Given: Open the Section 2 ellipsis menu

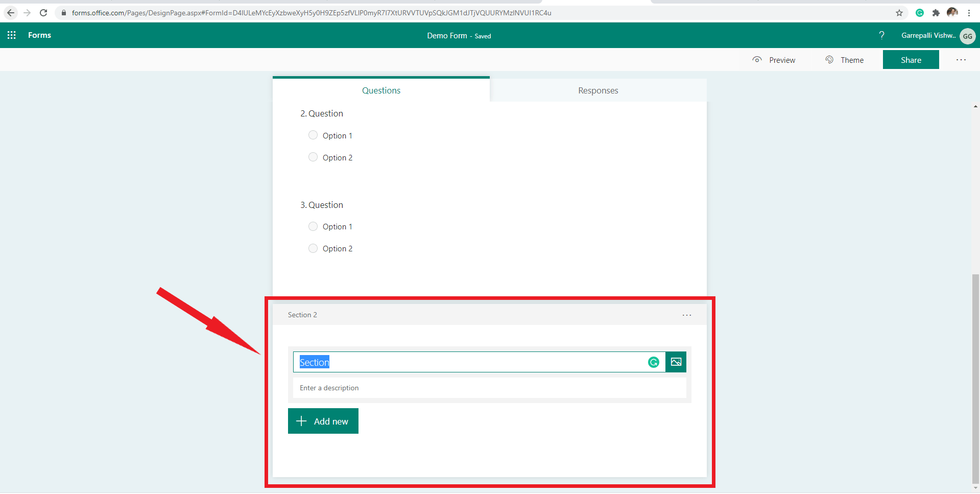Looking at the screenshot, I should click(686, 315).
